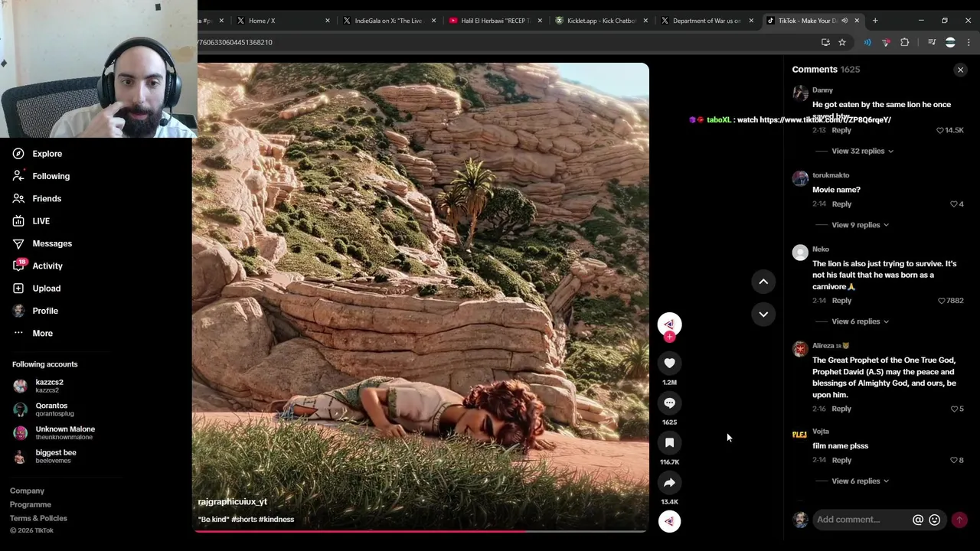Switch to IndieGala on X tab
Viewport: 980px width, 551px height.
click(389, 21)
